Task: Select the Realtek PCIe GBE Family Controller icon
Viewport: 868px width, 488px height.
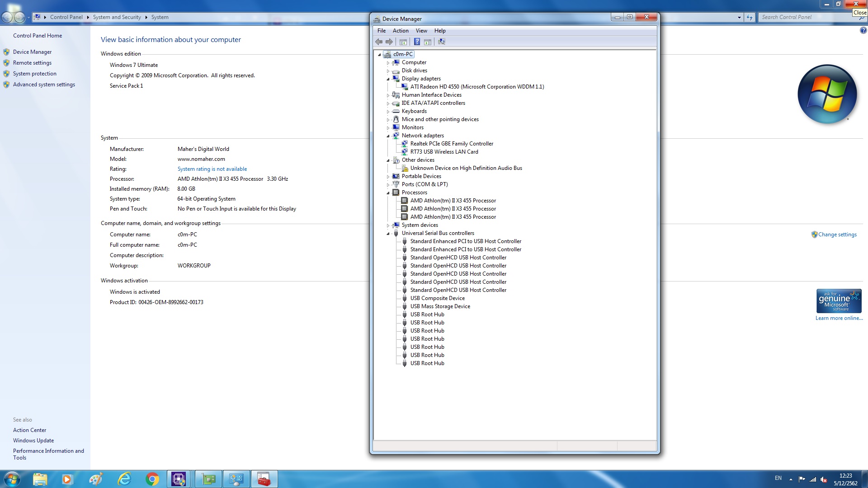Action: [x=405, y=144]
